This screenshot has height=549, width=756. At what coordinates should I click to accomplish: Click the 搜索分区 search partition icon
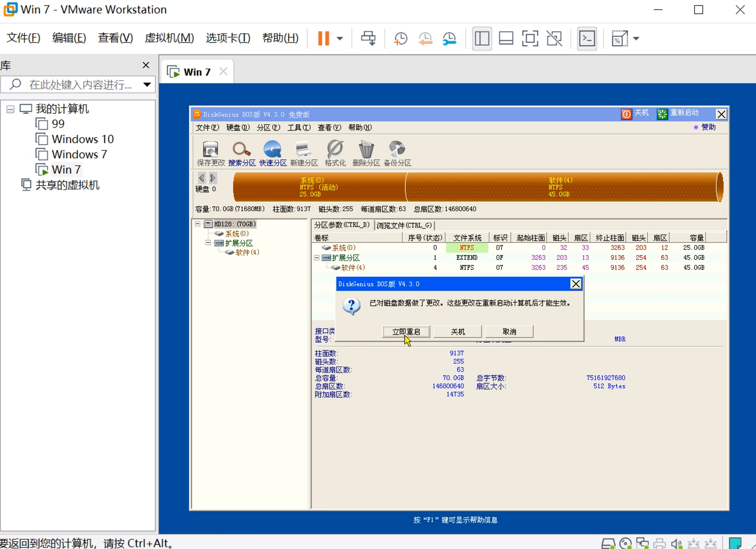(x=242, y=153)
